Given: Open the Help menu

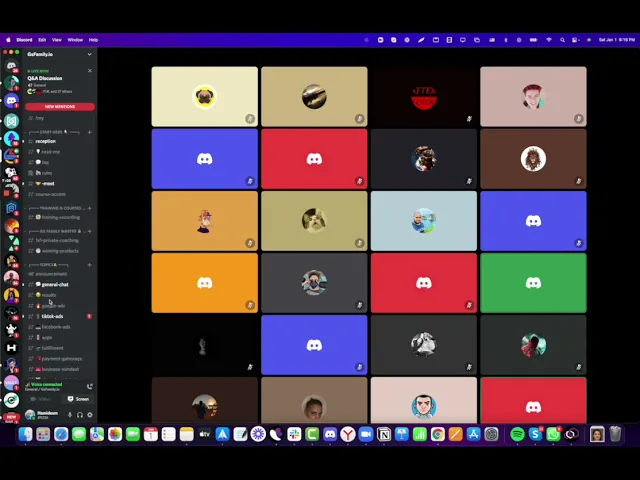Looking at the screenshot, I should click(x=93, y=40).
